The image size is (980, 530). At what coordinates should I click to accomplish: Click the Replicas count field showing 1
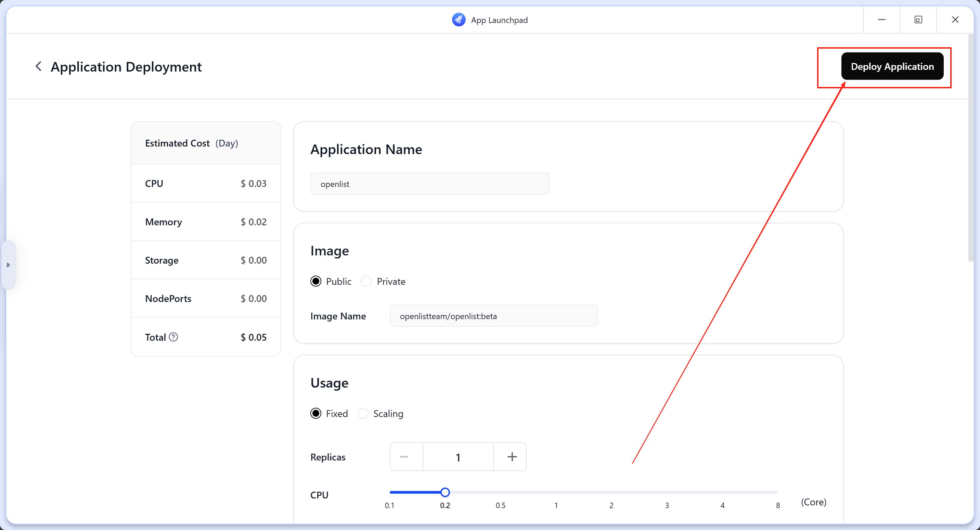click(x=458, y=456)
